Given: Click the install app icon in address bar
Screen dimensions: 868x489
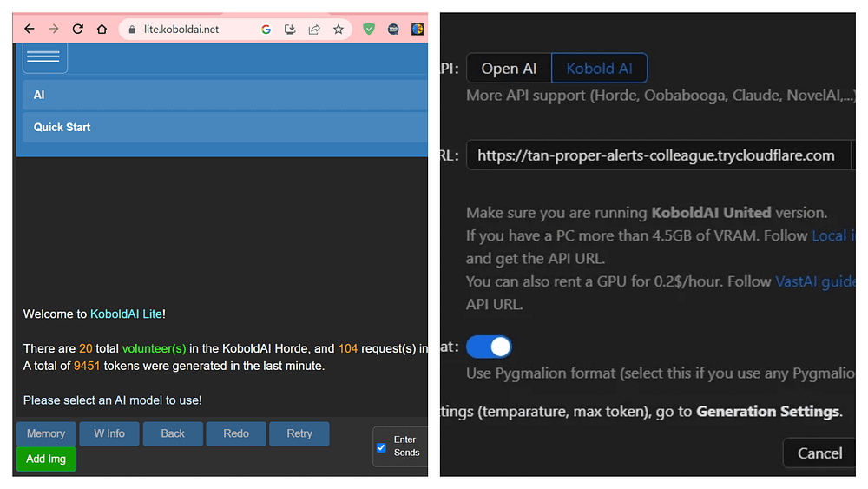Looking at the screenshot, I should click(x=290, y=30).
